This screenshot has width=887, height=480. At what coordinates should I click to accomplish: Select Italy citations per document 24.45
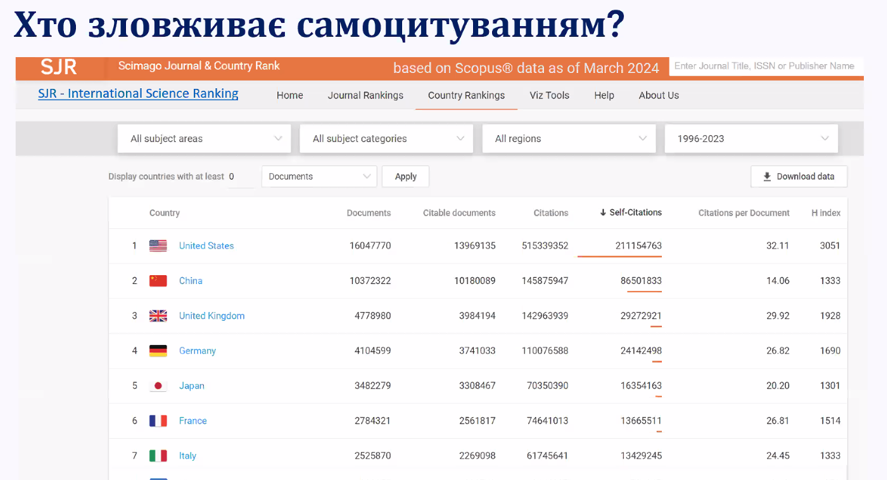pyautogui.click(x=778, y=456)
